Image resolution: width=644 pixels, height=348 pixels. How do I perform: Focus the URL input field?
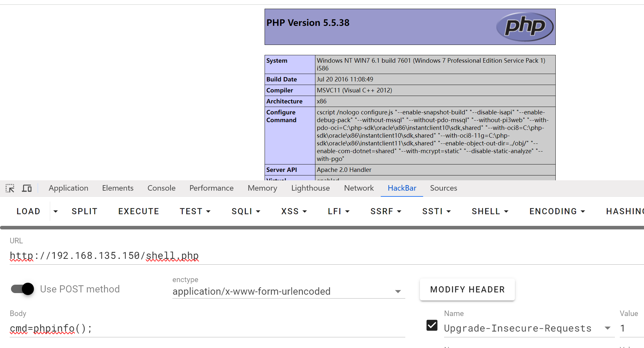point(327,256)
